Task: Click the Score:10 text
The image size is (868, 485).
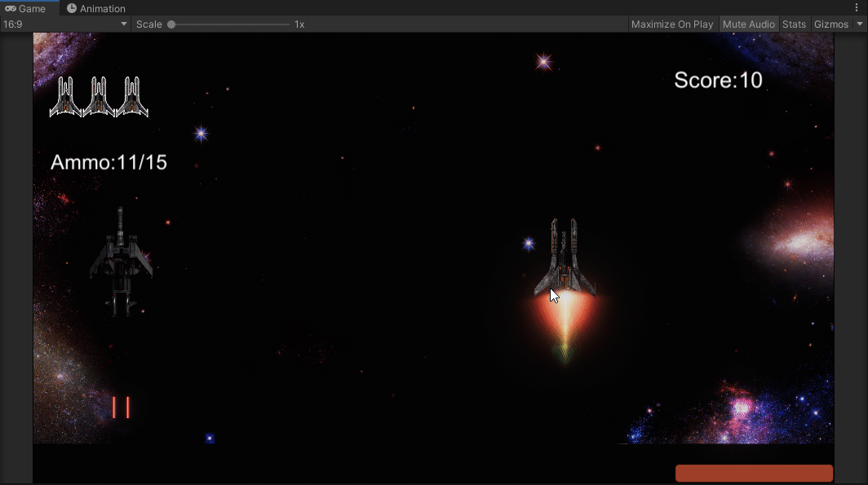Action: (x=718, y=80)
